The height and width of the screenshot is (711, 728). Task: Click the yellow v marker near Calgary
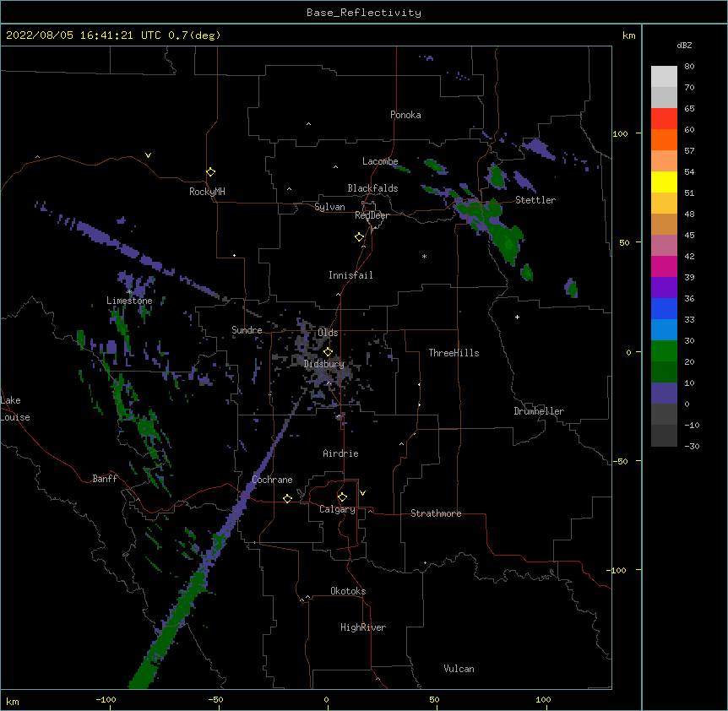click(x=362, y=493)
